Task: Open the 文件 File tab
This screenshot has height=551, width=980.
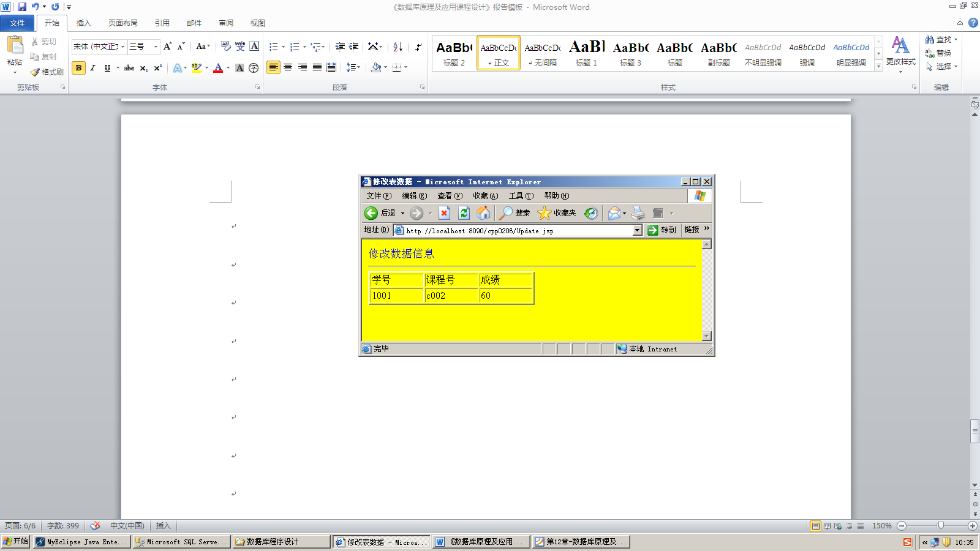Action: click(x=17, y=23)
